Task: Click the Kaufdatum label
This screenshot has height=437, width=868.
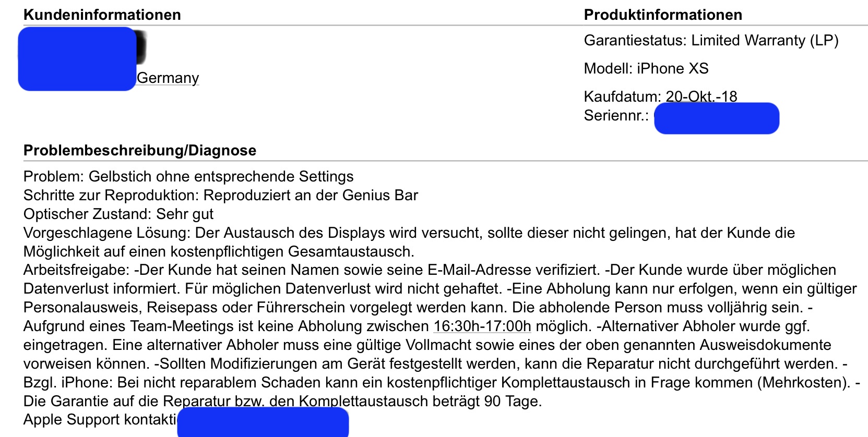Action: [622, 96]
